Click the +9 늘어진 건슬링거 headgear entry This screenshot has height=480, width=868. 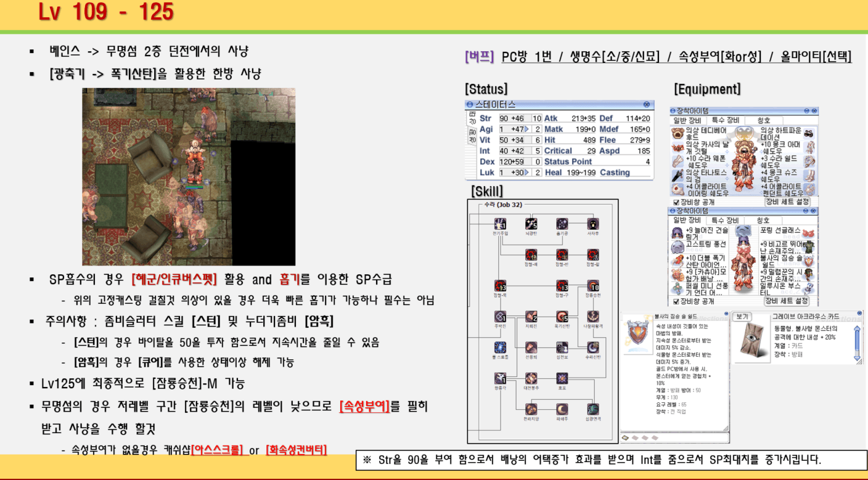700,233
